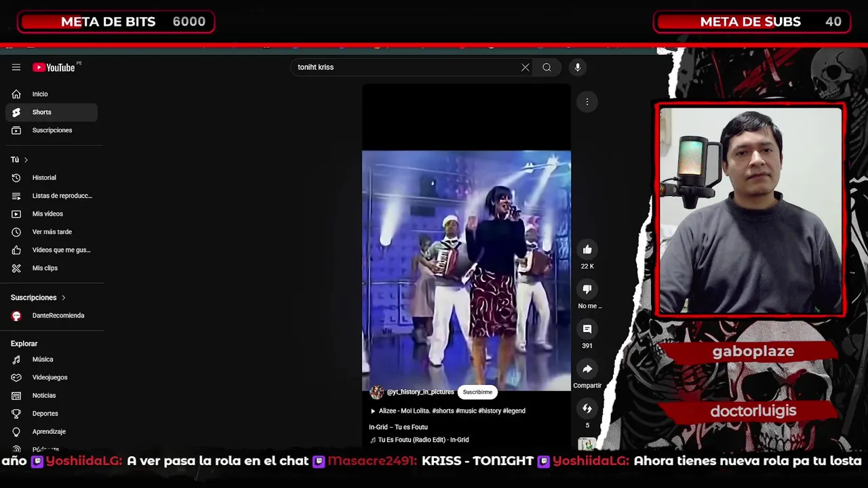Open the DanteRecomienda channel

tap(52, 315)
